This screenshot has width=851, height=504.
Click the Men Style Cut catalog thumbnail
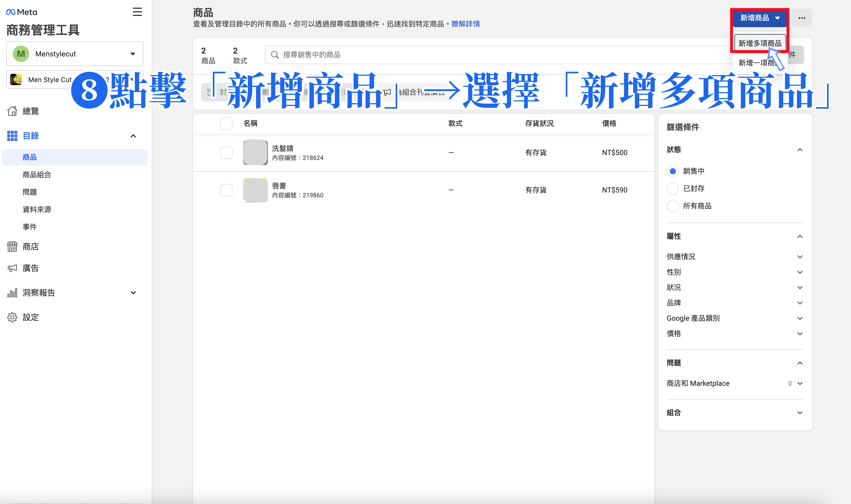click(16, 79)
